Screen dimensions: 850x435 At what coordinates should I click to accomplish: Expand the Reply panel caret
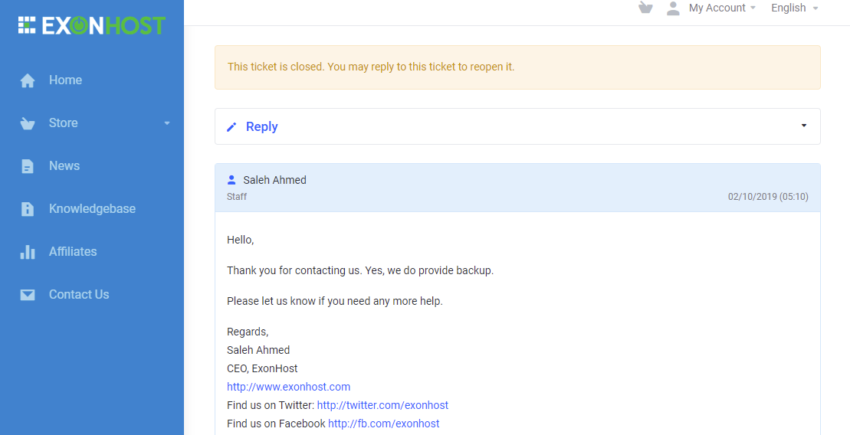click(x=804, y=126)
